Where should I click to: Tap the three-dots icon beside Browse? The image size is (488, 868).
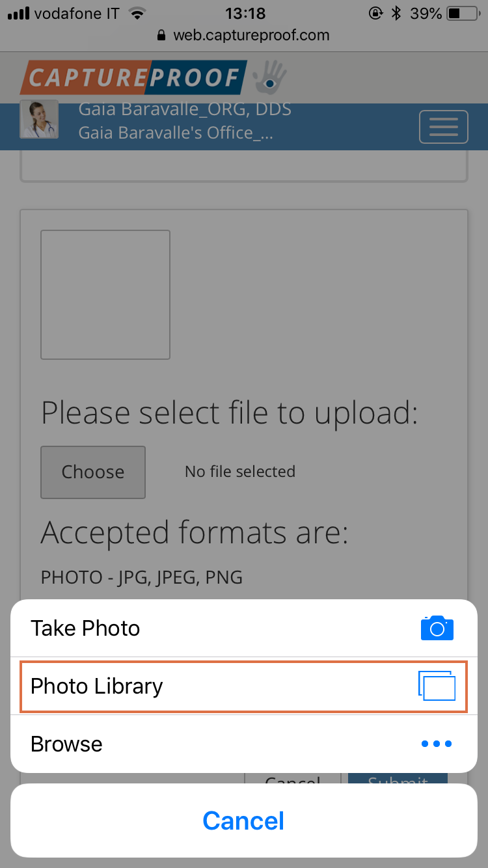point(437,744)
